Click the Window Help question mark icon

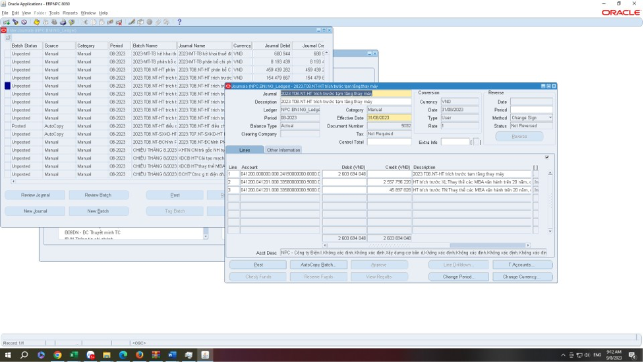[179, 22]
